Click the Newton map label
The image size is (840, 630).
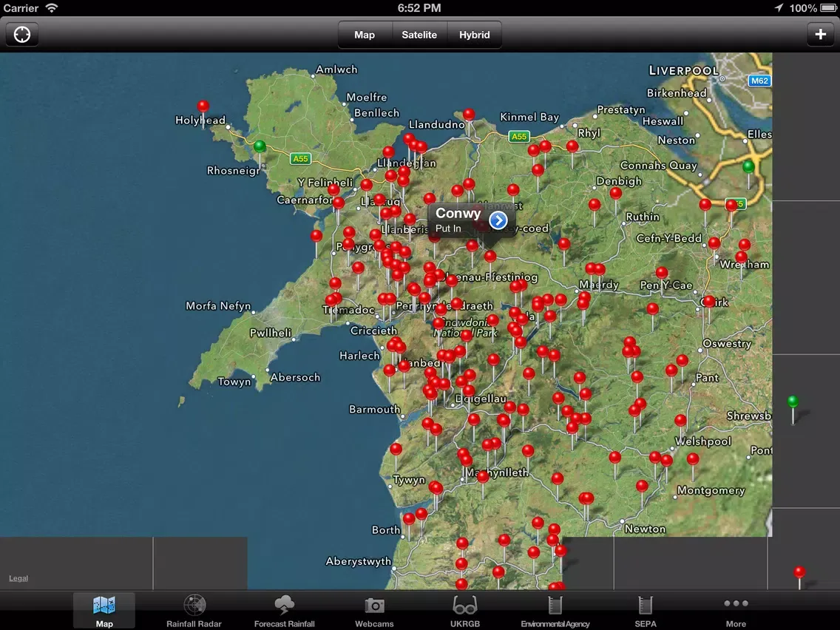645,529
